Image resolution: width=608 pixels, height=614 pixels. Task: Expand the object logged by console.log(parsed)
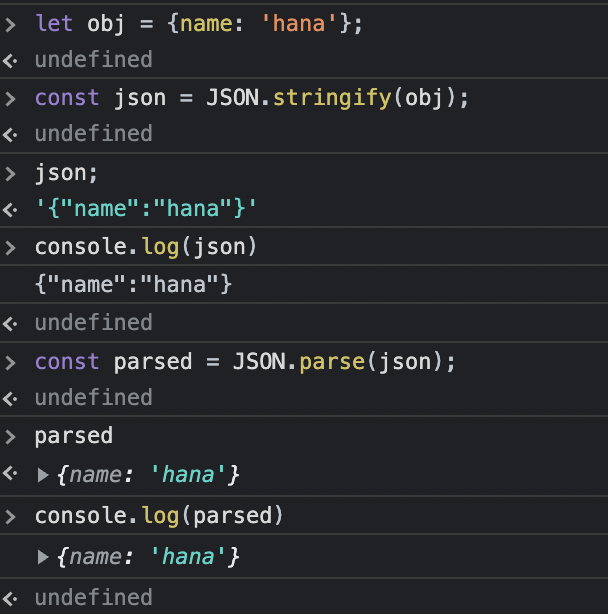coord(43,556)
